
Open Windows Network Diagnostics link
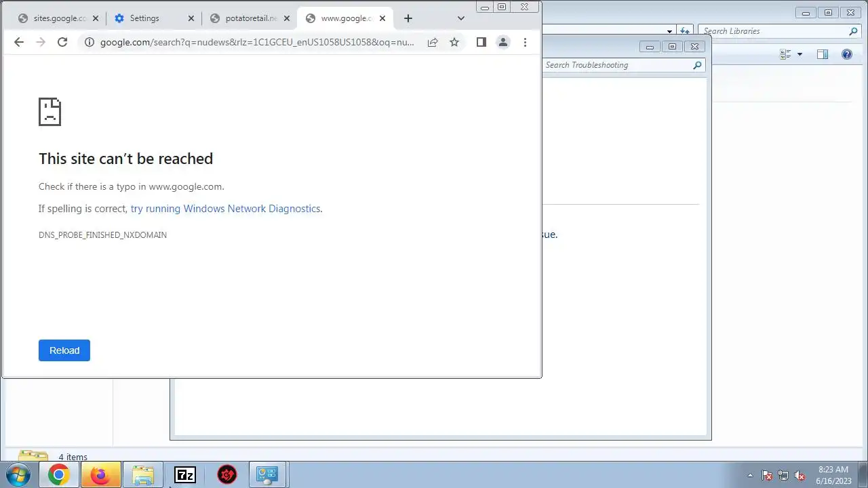pos(225,209)
